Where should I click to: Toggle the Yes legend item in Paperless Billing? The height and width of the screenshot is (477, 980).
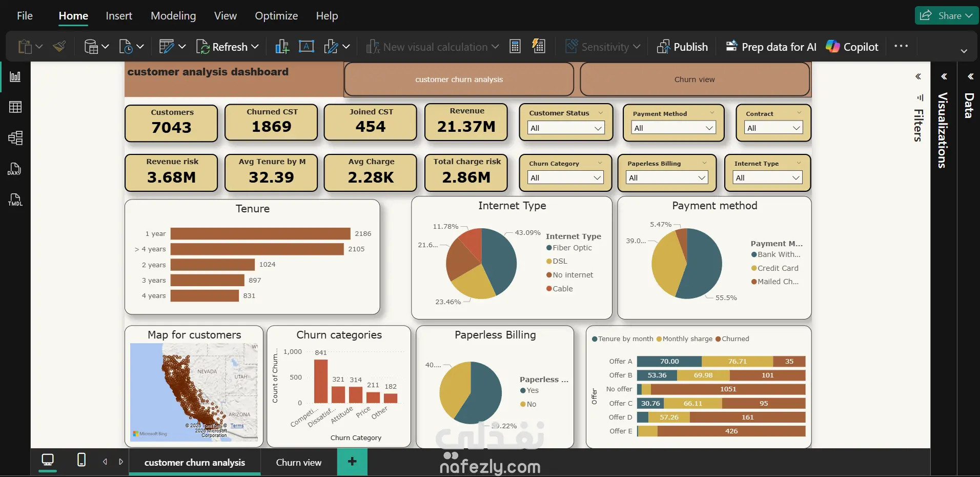pyautogui.click(x=529, y=390)
